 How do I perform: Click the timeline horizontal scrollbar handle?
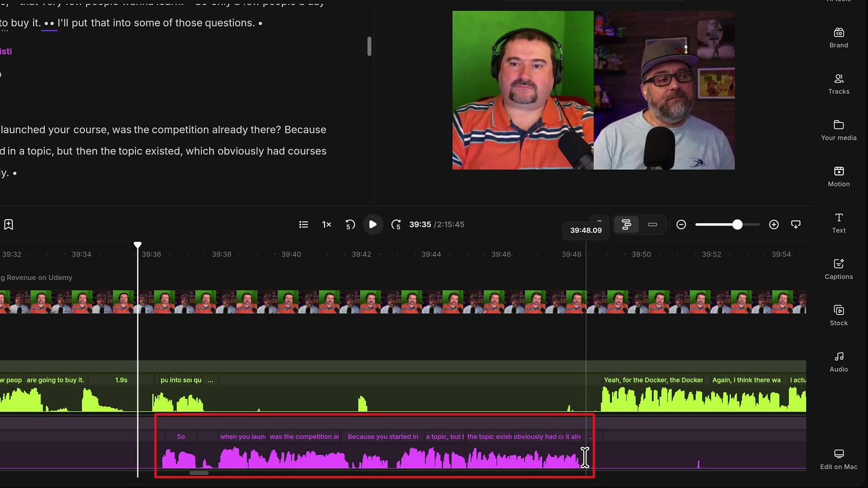(199, 473)
